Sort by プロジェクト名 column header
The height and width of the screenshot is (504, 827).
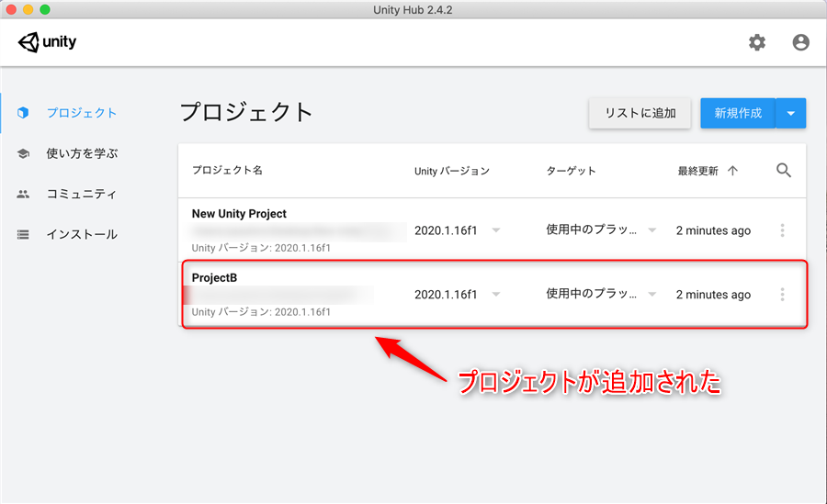(x=227, y=170)
